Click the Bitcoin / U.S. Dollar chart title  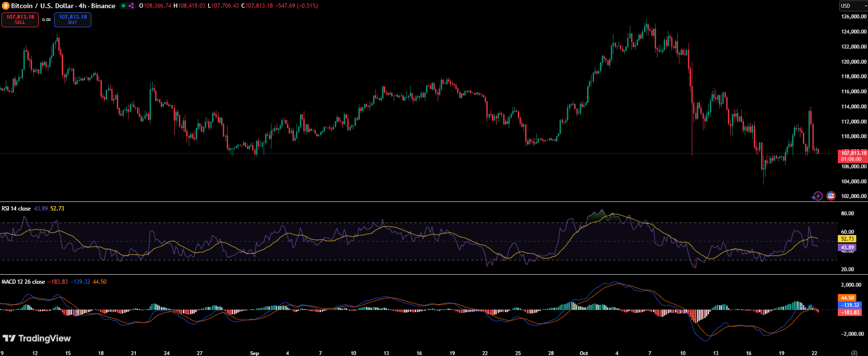(x=63, y=6)
